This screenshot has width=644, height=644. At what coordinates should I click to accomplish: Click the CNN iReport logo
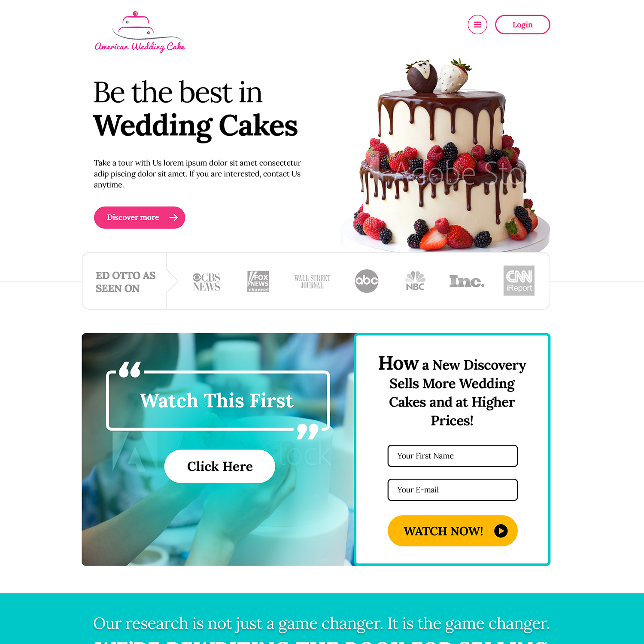coord(519,280)
